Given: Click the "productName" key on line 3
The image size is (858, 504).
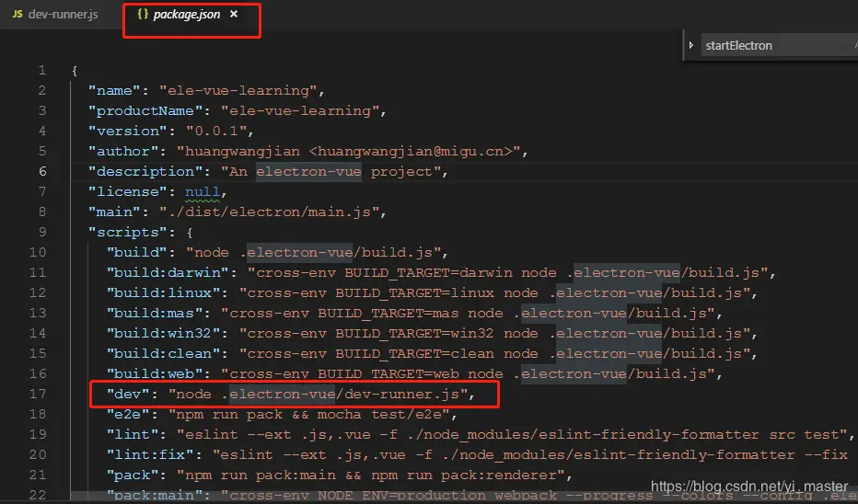Looking at the screenshot, I should (145, 111).
